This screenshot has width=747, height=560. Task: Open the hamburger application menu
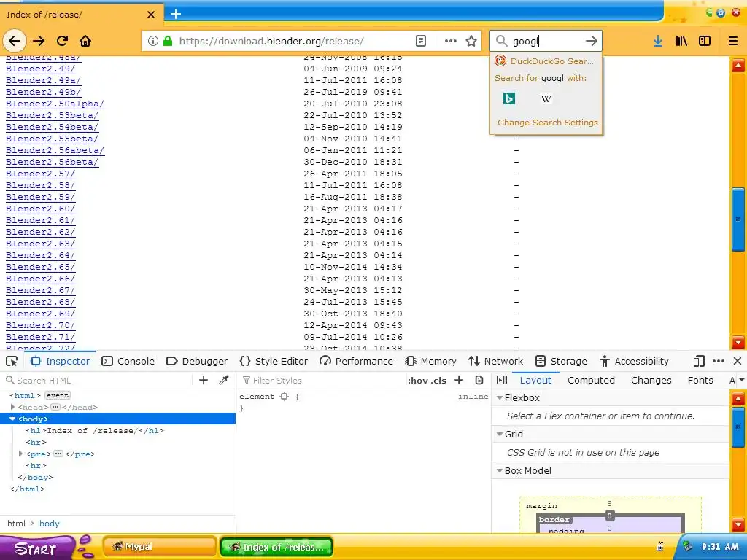[732, 41]
